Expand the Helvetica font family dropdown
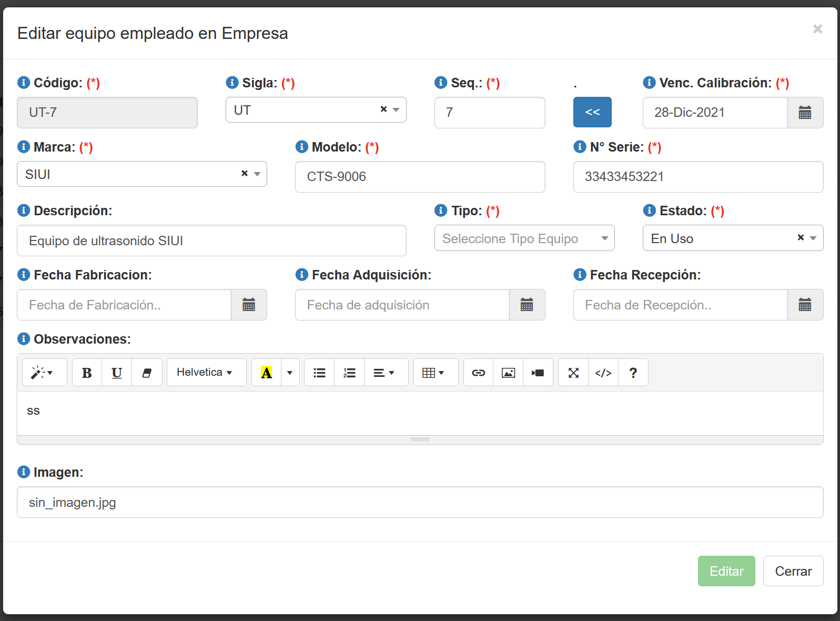840x621 pixels. [x=206, y=373]
